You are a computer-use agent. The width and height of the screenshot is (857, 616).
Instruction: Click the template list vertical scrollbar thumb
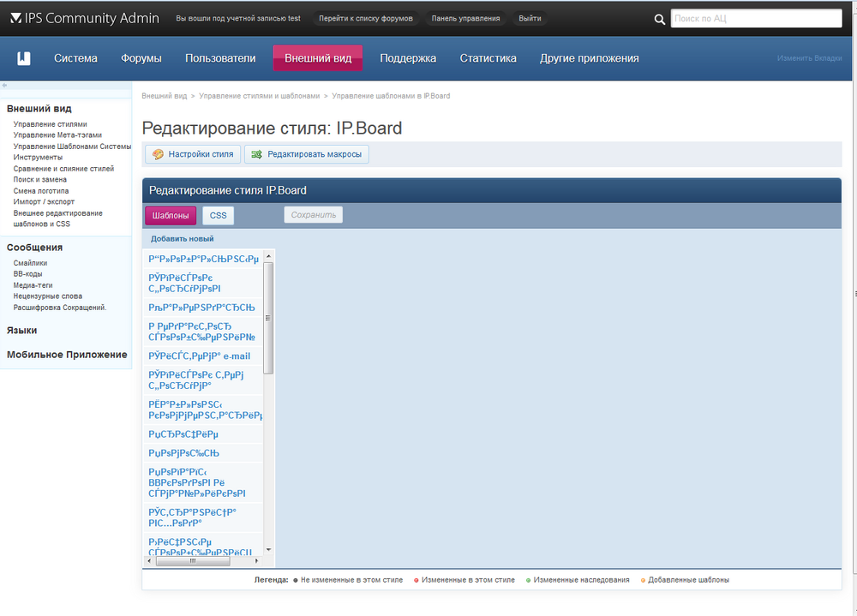(x=268, y=317)
